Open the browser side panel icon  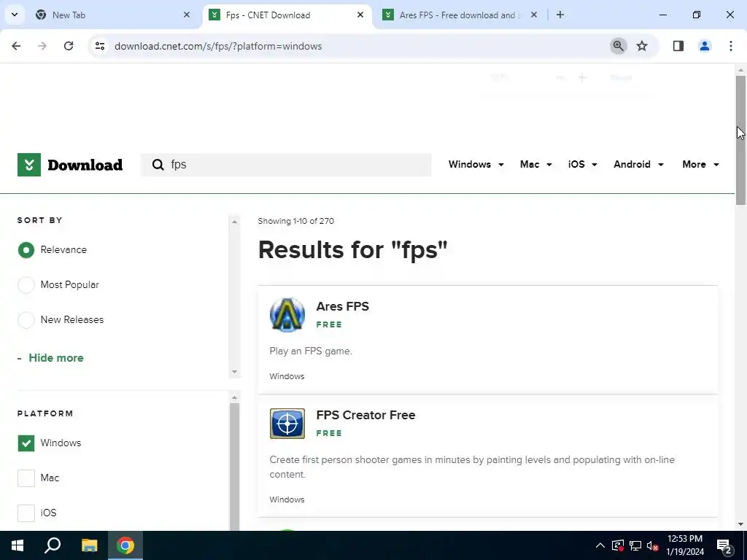pos(678,46)
